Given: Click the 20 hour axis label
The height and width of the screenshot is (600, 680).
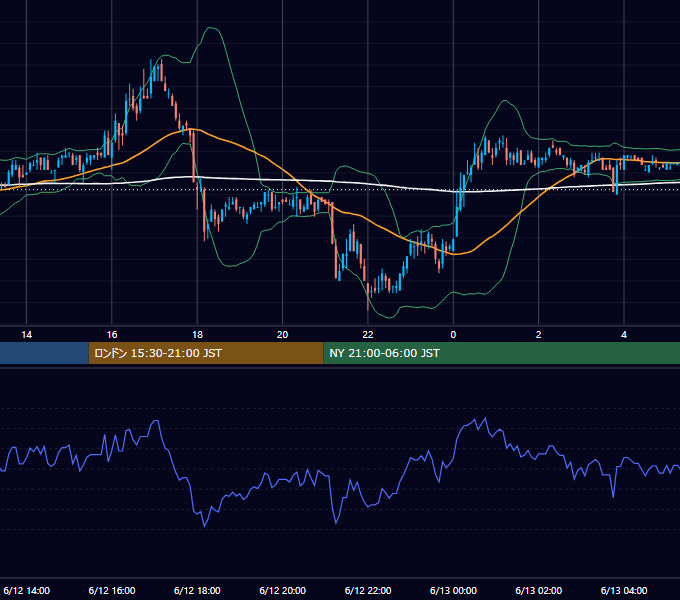Looking at the screenshot, I should click(x=282, y=335).
